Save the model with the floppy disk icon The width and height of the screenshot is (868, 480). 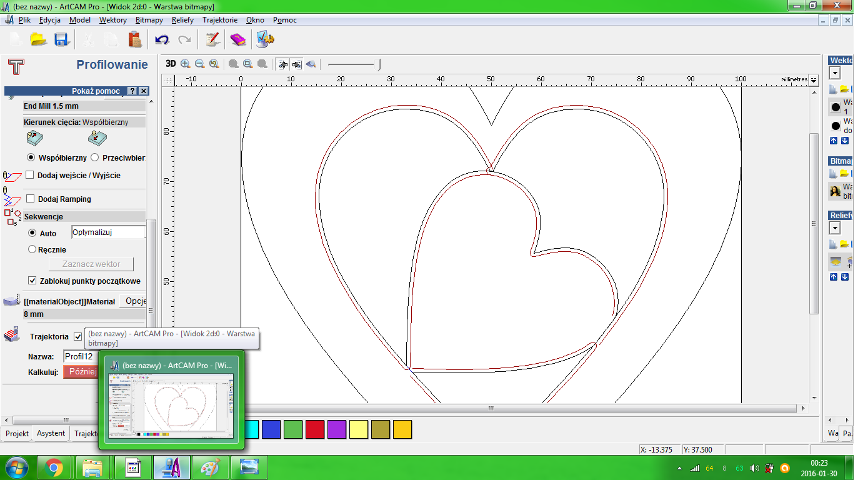(x=61, y=40)
